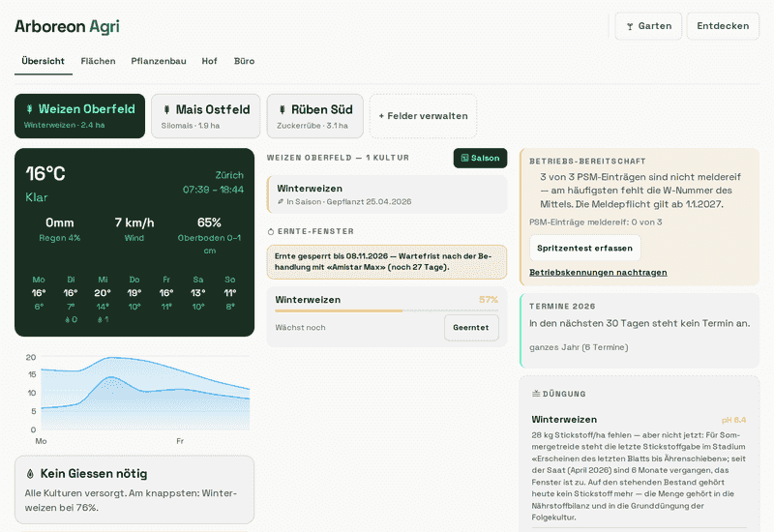Screen dimensions: 774x532
Task: Click the 'Klar' weather condition
Action: coord(37,197)
